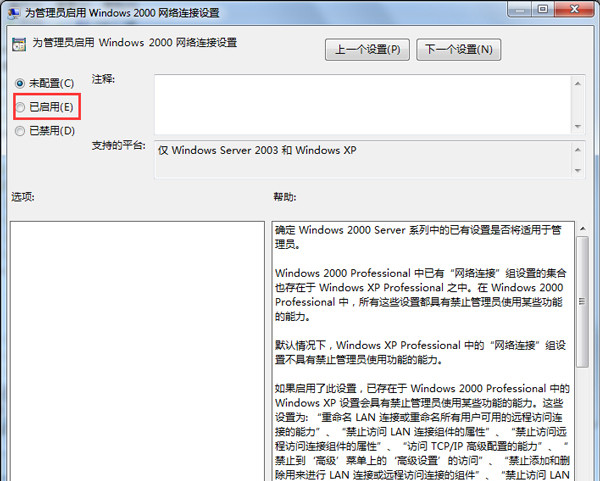Viewport: 600px width, 481px height.
Task: Click the 支持的平台 box scroll up arrow
Action: pyautogui.click(x=578, y=148)
